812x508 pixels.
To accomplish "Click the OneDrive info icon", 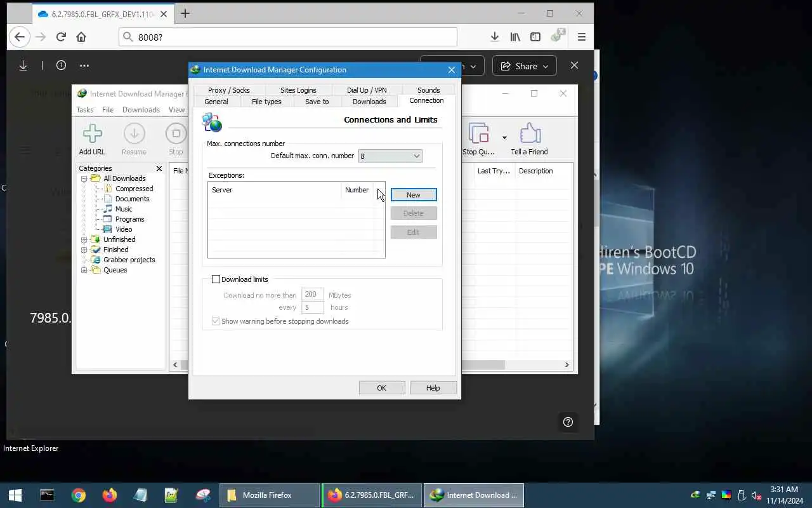I will (x=61, y=65).
